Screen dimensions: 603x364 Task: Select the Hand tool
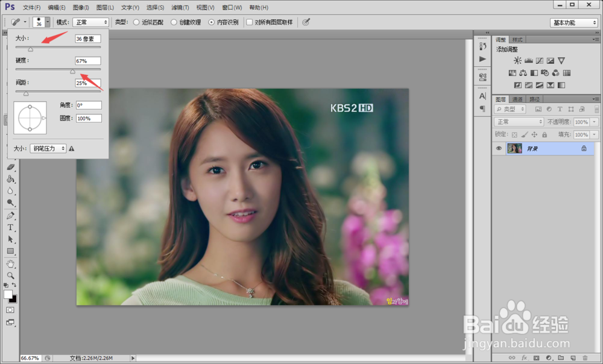[x=10, y=264]
